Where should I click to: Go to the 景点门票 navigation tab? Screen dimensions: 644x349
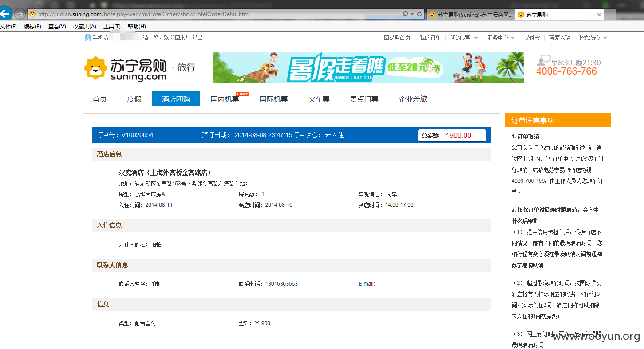tap(364, 99)
